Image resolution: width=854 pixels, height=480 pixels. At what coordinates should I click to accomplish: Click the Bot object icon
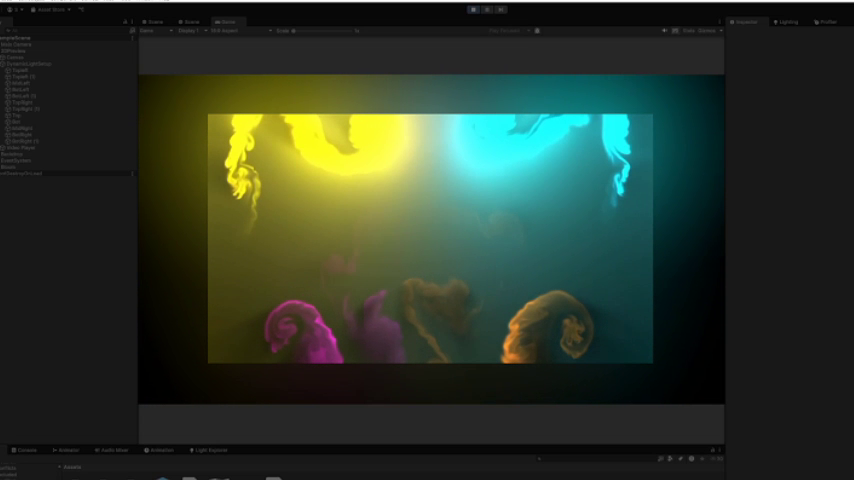pos(8,122)
